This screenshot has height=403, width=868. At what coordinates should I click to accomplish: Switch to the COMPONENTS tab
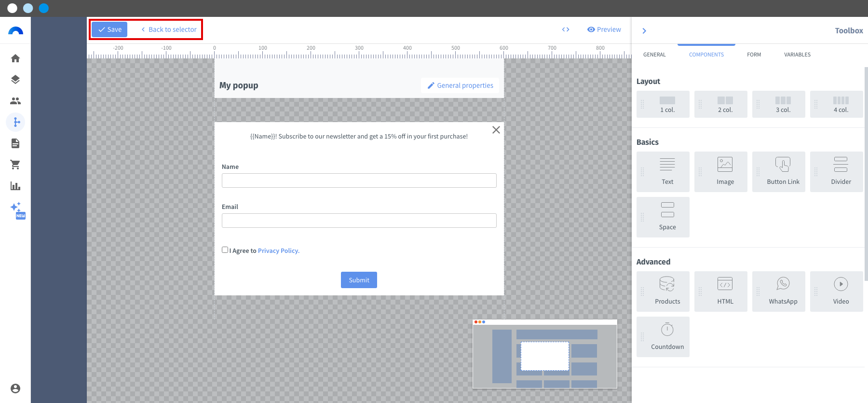(x=706, y=55)
